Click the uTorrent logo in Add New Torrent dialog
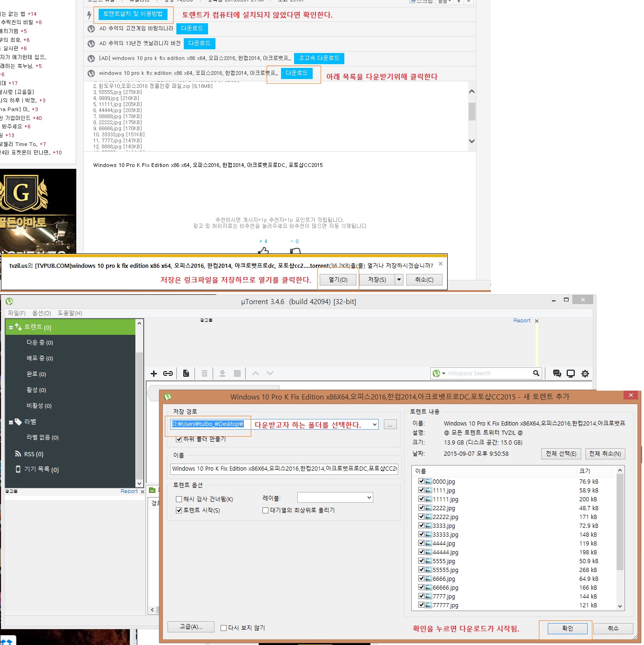 (x=168, y=397)
